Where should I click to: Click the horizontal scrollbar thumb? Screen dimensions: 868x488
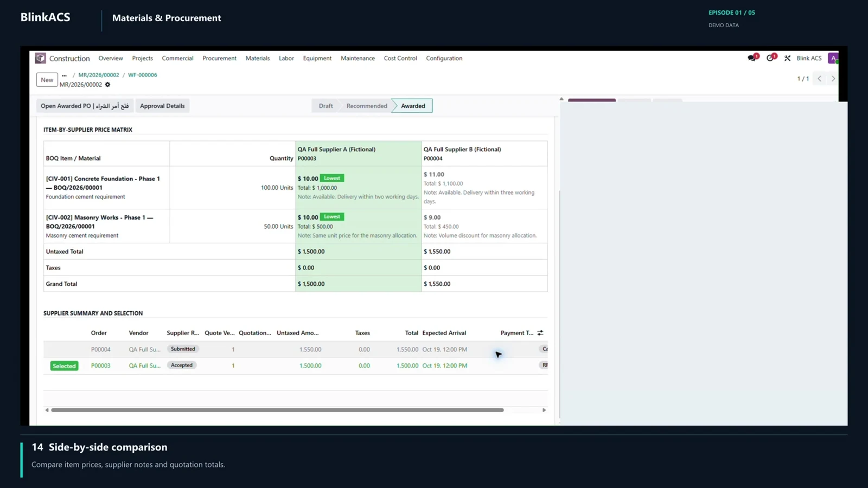coord(277,410)
